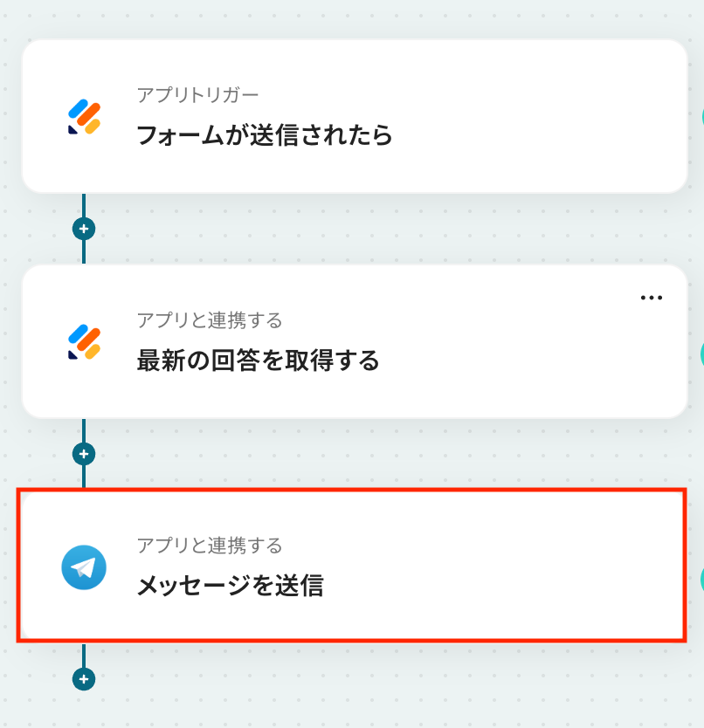
Task: Click the Telegram paper plane icon
Action: [x=84, y=568]
